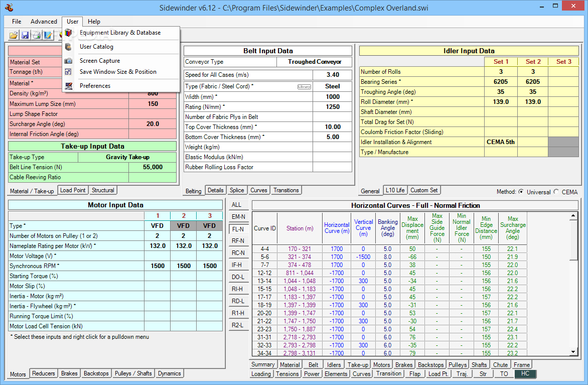Click the Screen Capture camera icon

pyautogui.click(x=69, y=61)
